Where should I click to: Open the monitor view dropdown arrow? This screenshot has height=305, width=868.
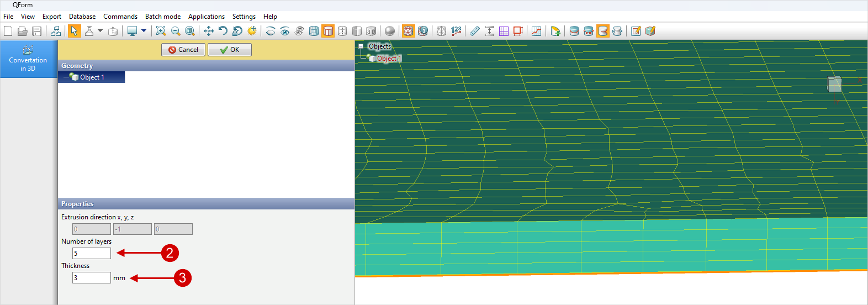click(x=144, y=31)
